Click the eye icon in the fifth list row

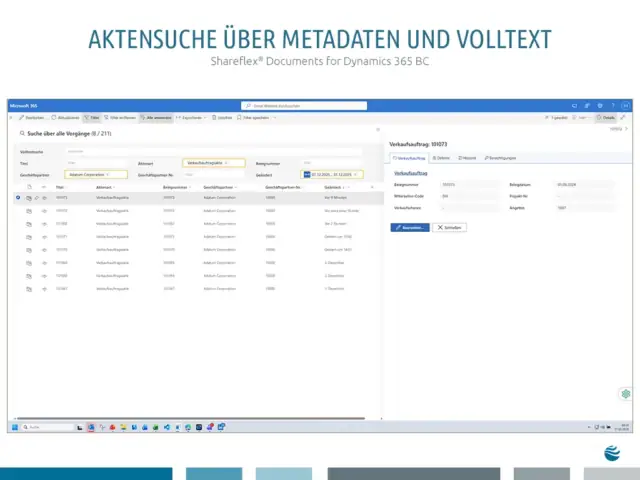click(x=44, y=250)
